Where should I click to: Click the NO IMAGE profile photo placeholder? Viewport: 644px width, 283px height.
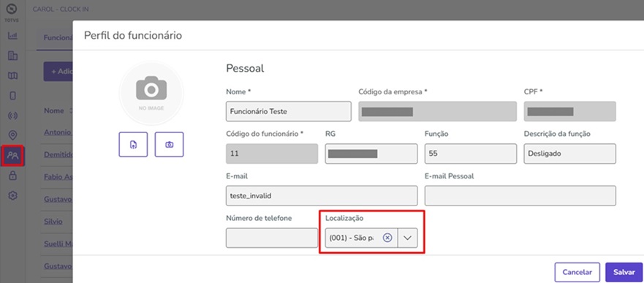click(151, 93)
